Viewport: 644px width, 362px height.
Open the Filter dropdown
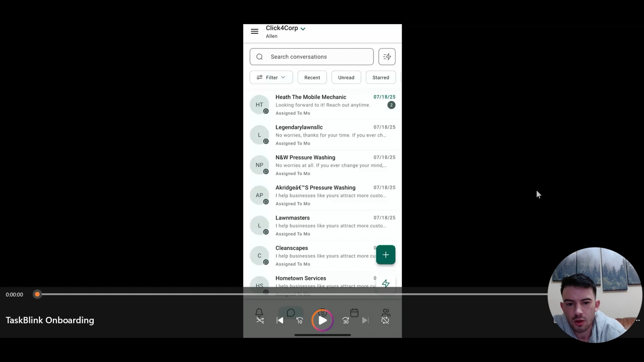pyautogui.click(x=271, y=77)
